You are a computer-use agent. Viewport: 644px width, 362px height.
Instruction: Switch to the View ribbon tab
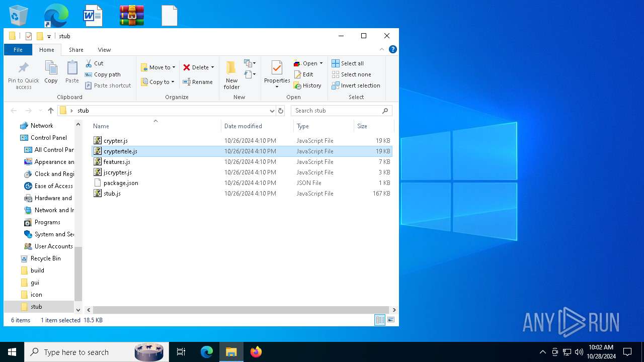pyautogui.click(x=104, y=50)
